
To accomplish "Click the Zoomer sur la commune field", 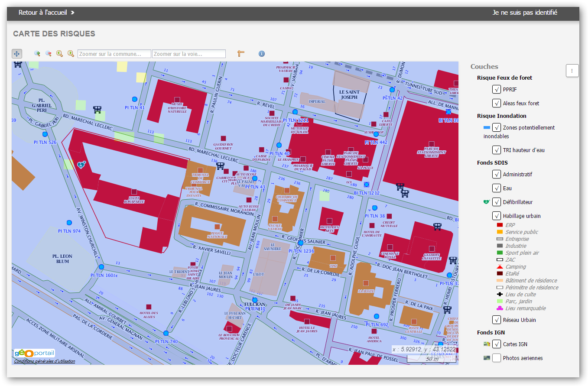I will click(114, 54).
